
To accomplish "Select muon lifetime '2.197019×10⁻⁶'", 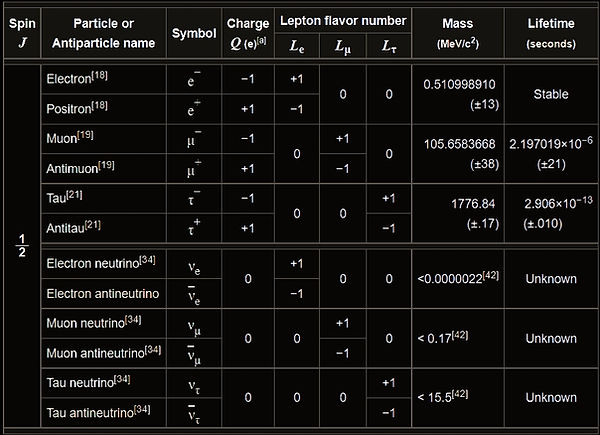I will pyautogui.click(x=551, y=143).
